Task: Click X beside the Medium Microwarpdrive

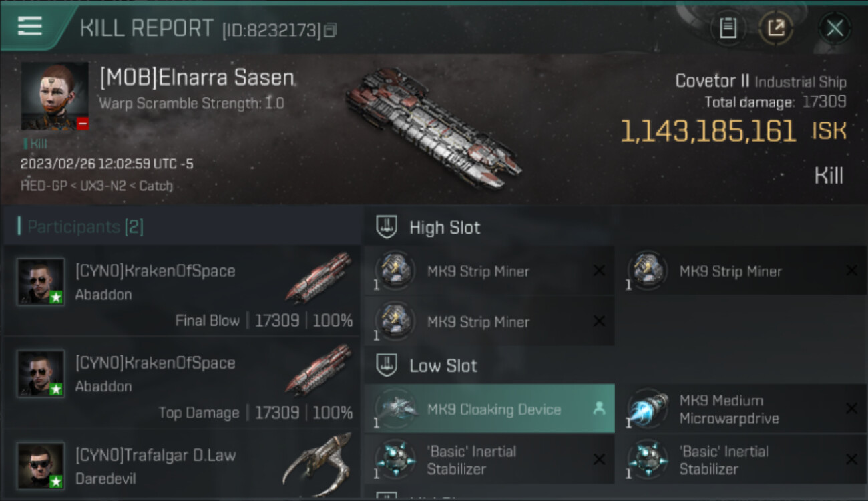Action: pos(851,408)
